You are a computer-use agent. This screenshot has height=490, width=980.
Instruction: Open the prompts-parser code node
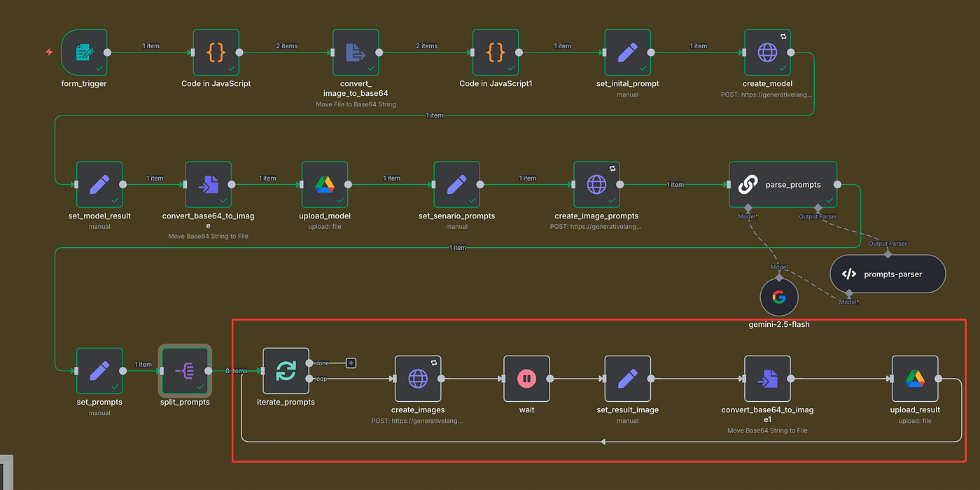[888, 274]
